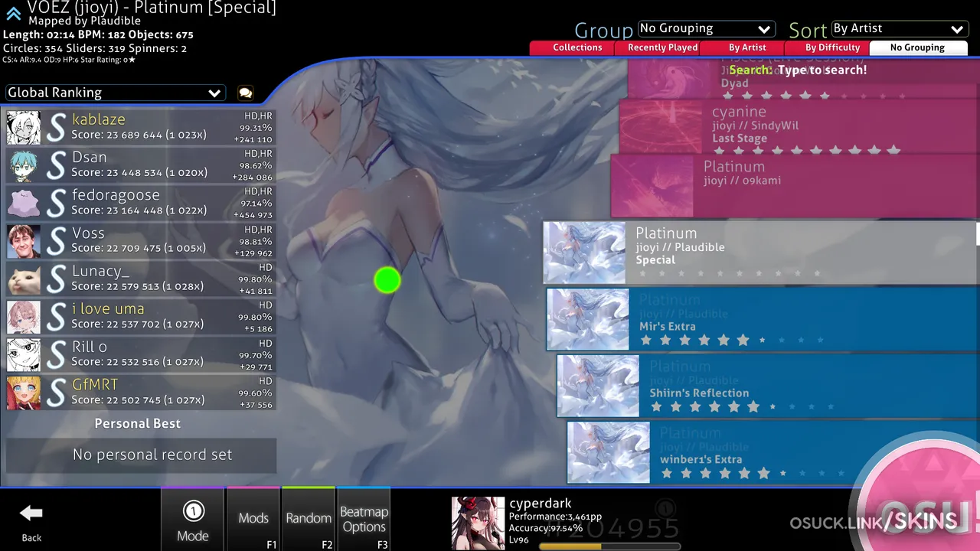Viewport: 980px width, 551px height.
Task: Select Shiirn's Reflection difficulty
Action: (x=768, y=386)
